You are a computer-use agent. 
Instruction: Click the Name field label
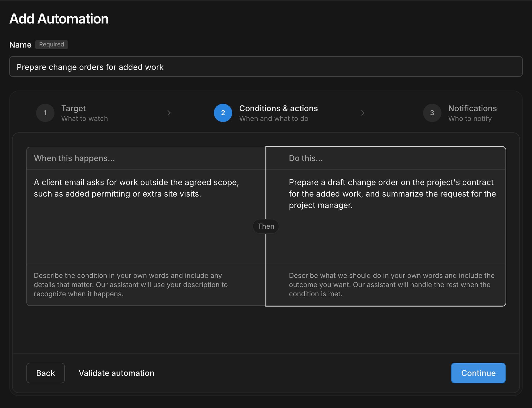tap(20, 45)
